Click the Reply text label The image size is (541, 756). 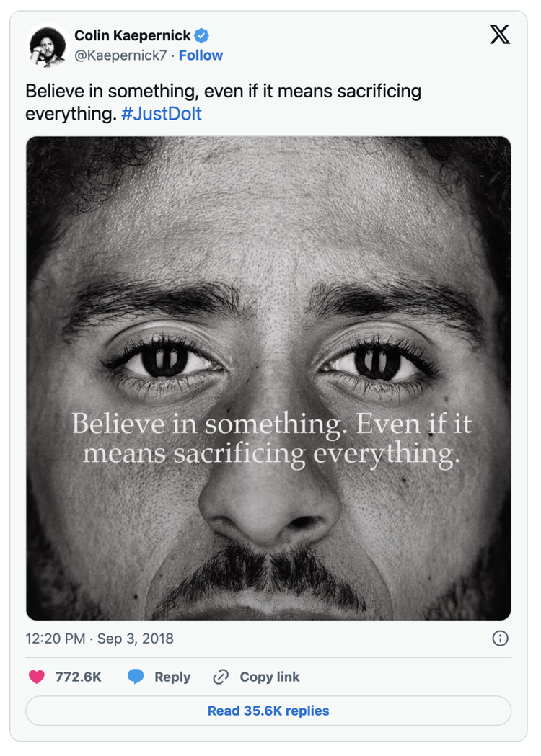172,677
